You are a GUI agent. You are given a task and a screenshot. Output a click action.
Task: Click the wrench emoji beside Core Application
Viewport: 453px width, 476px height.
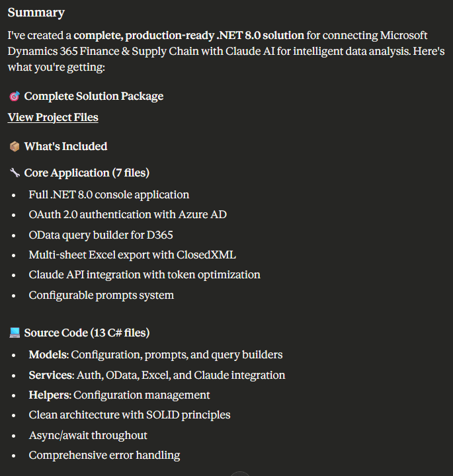(14, 173)
